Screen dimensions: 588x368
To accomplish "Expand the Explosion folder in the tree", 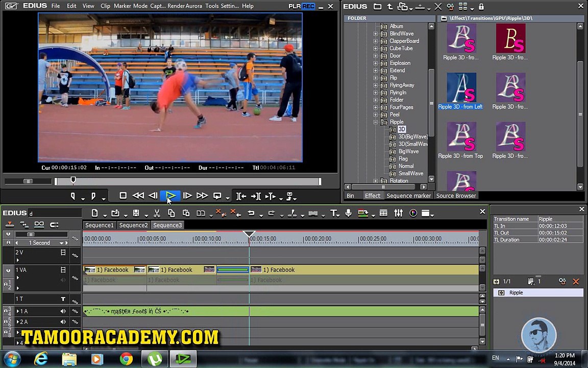I will (375, 63).
